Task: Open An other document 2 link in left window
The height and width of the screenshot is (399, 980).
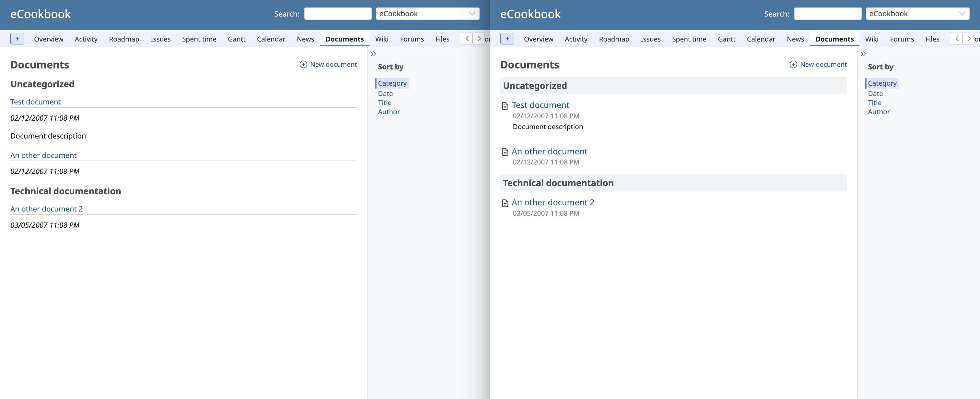Action: coord(46,209)
